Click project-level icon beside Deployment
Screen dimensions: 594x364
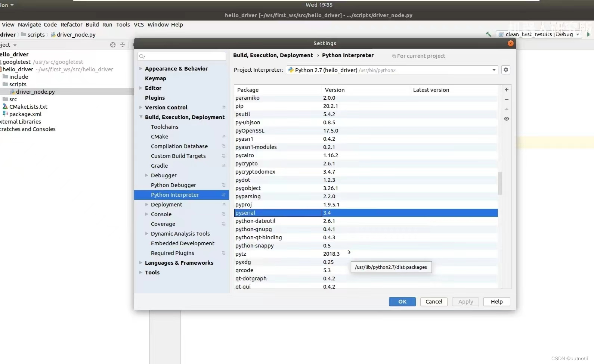coord(224,205)
